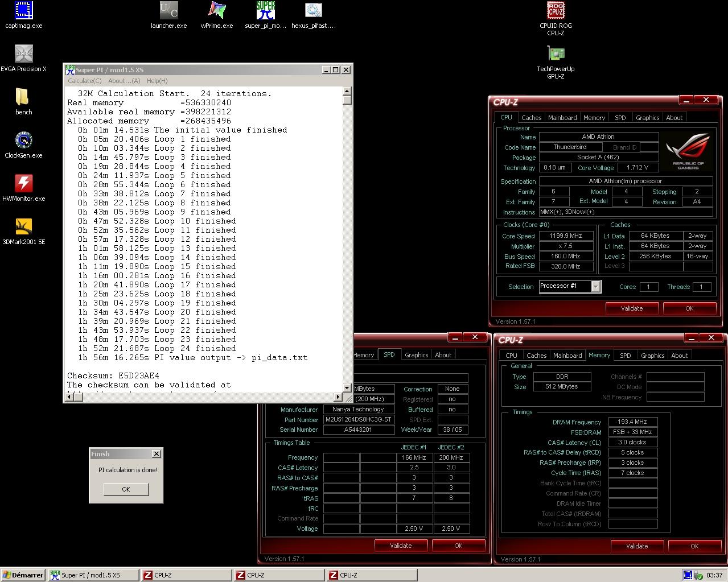Screen dimensions: 728x582
Task: Click the taskbar clock 03:37
Action: 714,575
